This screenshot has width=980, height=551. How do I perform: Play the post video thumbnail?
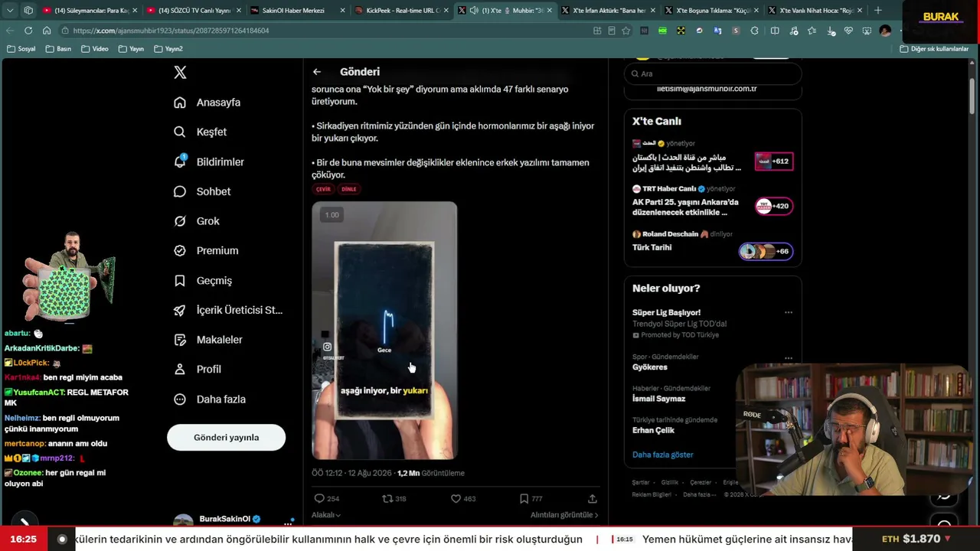[x=384, y=331]
